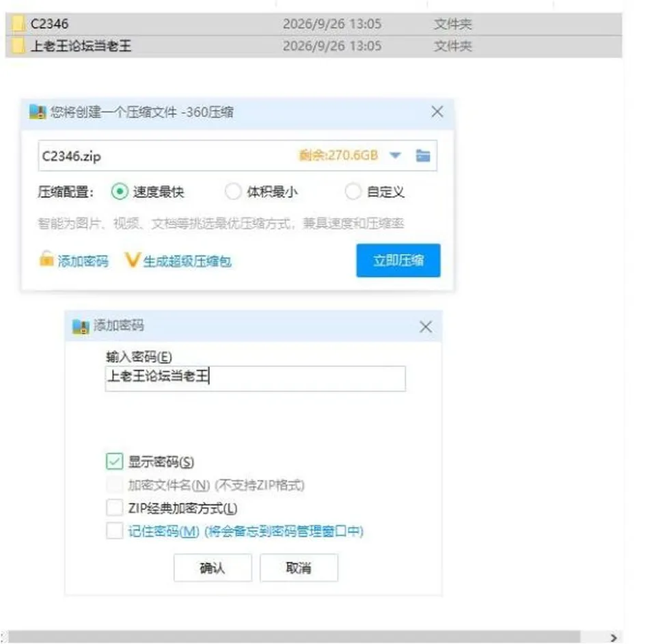Confirm the password with 确认 button
Screen dimensions: 656x644
click(x=213, y=568)
